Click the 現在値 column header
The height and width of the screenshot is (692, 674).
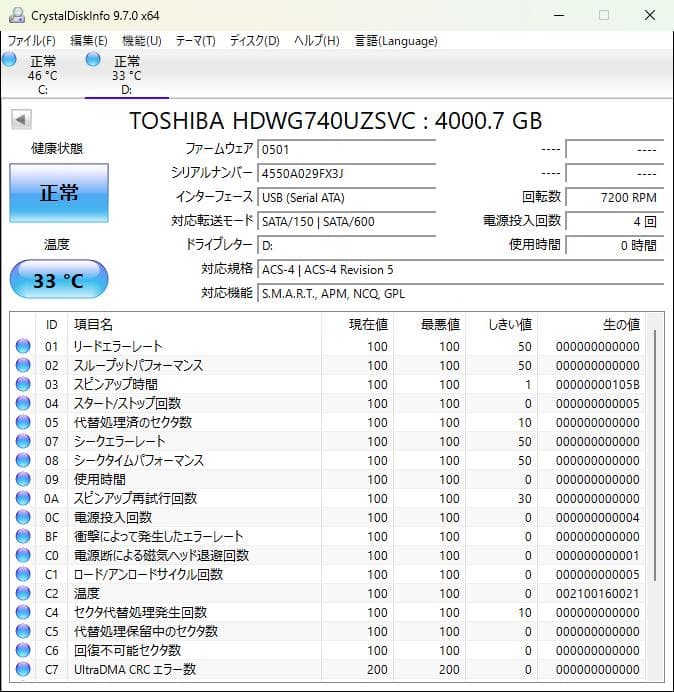click(x=368, y=325)
